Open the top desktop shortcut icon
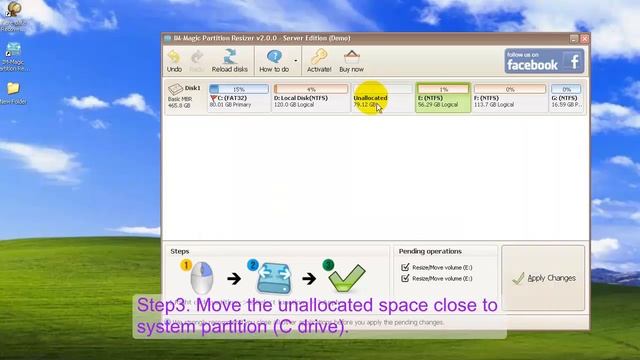The image size is (640, 360). (14, 10)
